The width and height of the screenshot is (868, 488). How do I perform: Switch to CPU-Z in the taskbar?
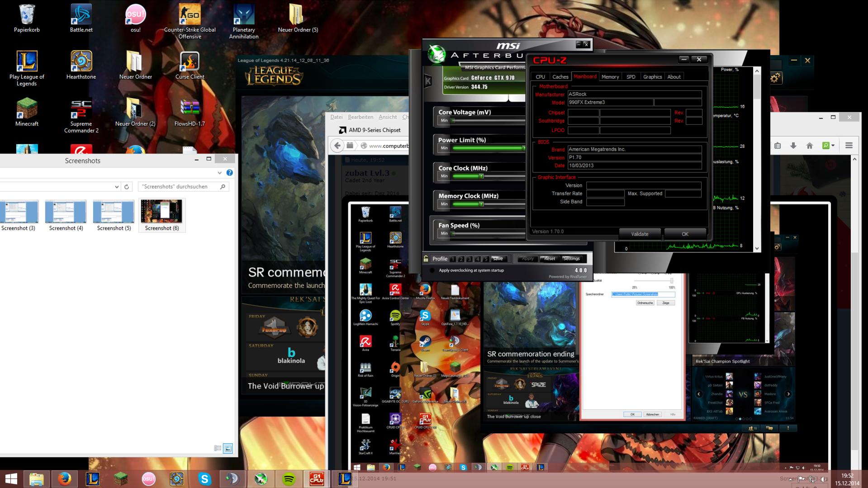pos(317,479)
